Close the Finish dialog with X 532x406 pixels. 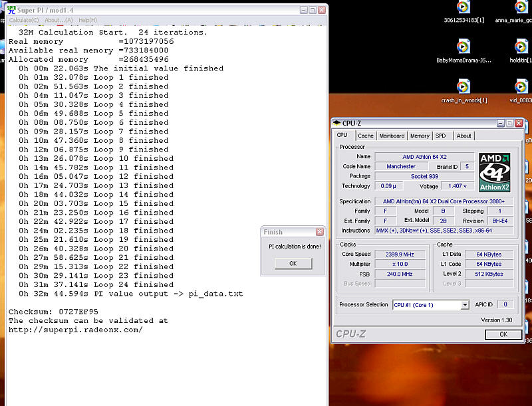click(320, 232)
